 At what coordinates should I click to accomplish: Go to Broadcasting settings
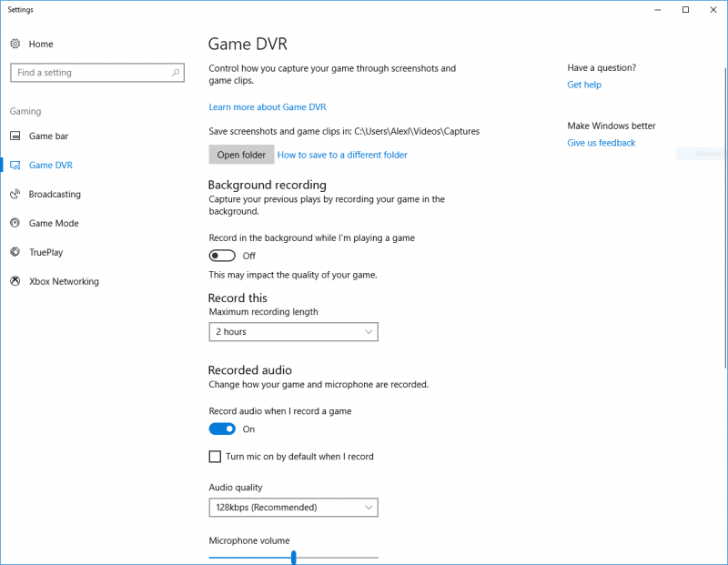pos(55,194)
